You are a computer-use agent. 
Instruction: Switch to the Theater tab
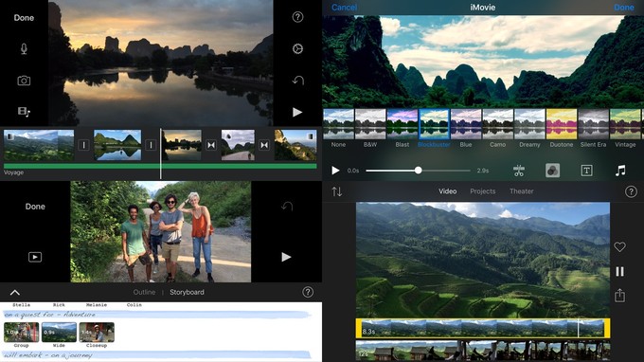click(522, 191)
